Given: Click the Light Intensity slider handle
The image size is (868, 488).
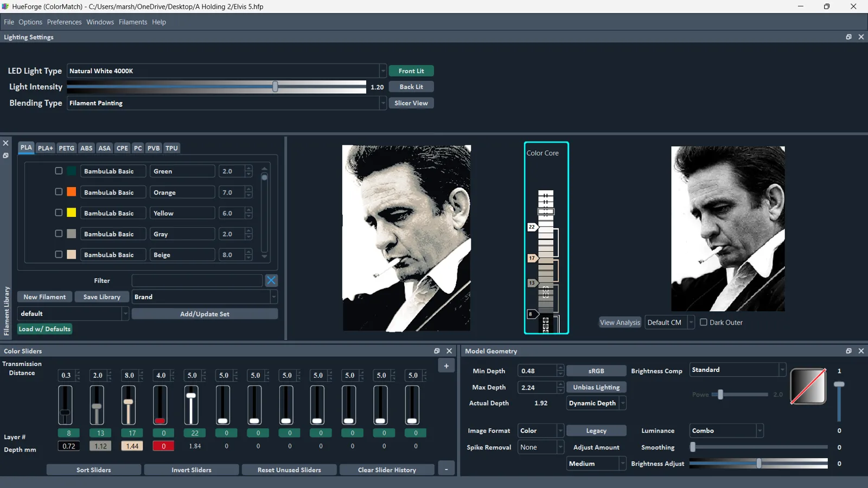Looking at the screenshot, I should tap(275, 87).
